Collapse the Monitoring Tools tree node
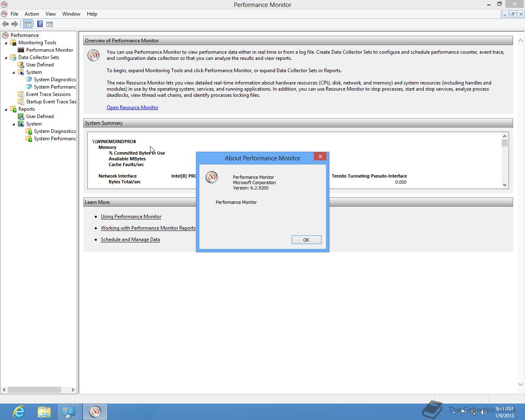The width and height of the screenshot is (525, 420). [x=6, y=43]
